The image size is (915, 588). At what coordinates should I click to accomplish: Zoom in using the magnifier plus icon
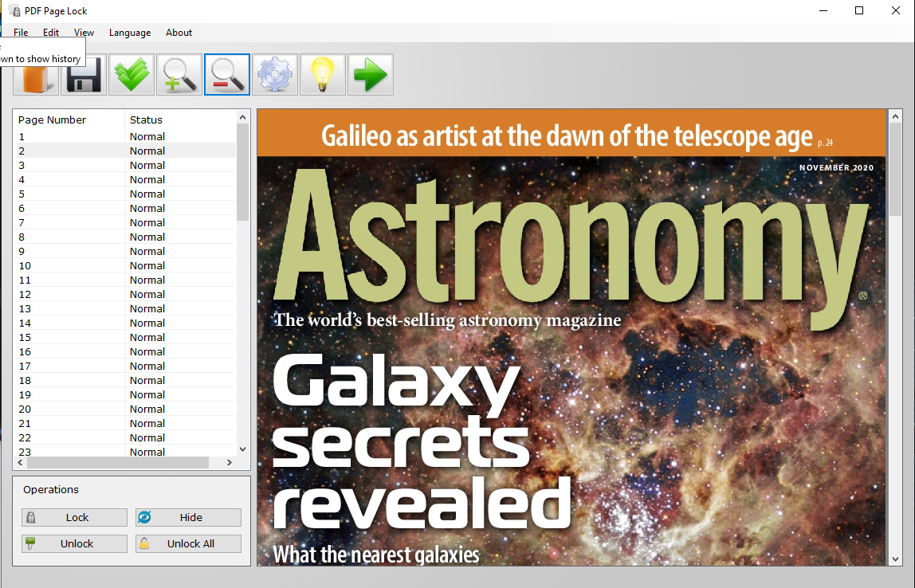point(179,75)
